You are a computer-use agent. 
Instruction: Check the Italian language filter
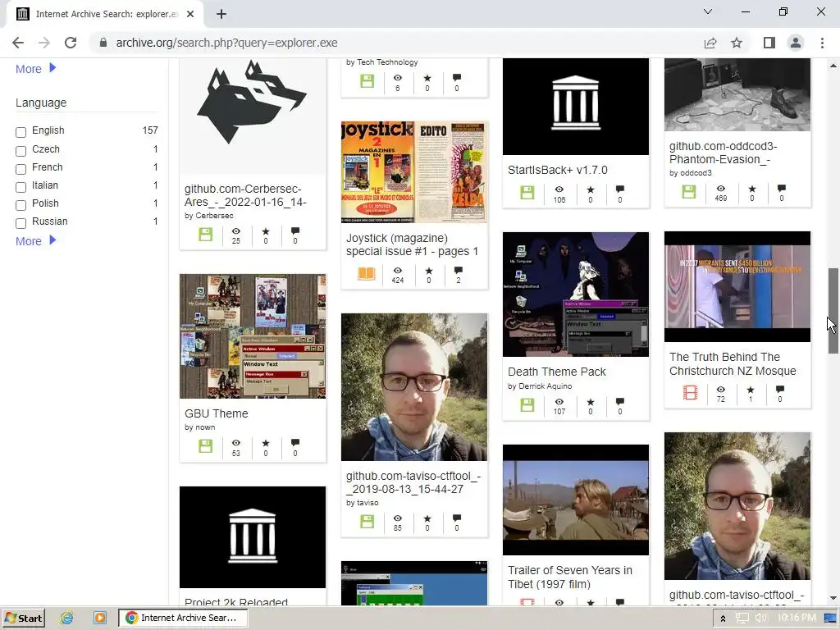[21, 187]
